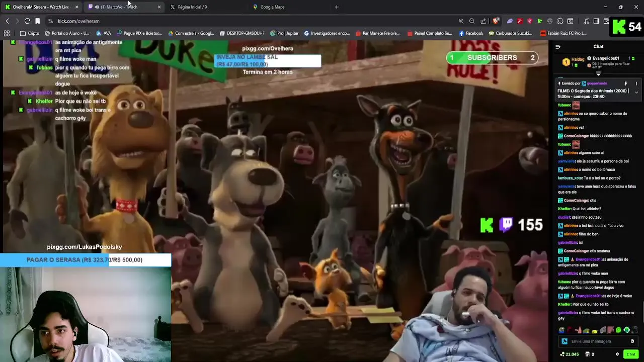644x362 pixels.
Task: Open the pinned message three-dot menu
Action: (x=636, y=83)
